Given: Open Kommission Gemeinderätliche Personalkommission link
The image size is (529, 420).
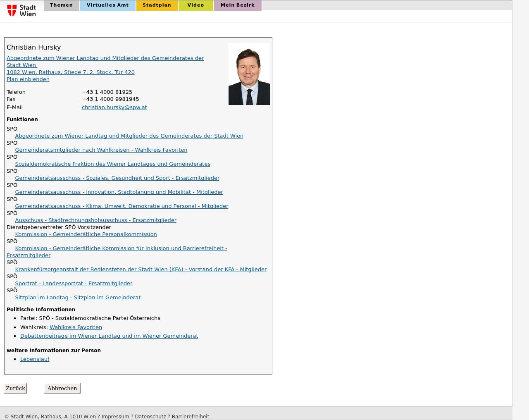Looking at the screenshot, I should tap(86, 234).
